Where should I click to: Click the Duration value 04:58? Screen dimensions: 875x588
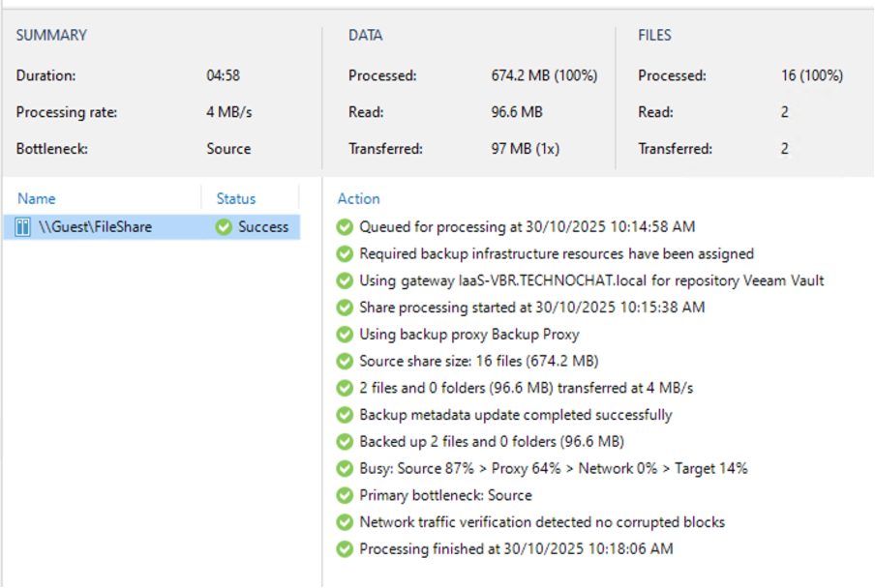point(223,75)
